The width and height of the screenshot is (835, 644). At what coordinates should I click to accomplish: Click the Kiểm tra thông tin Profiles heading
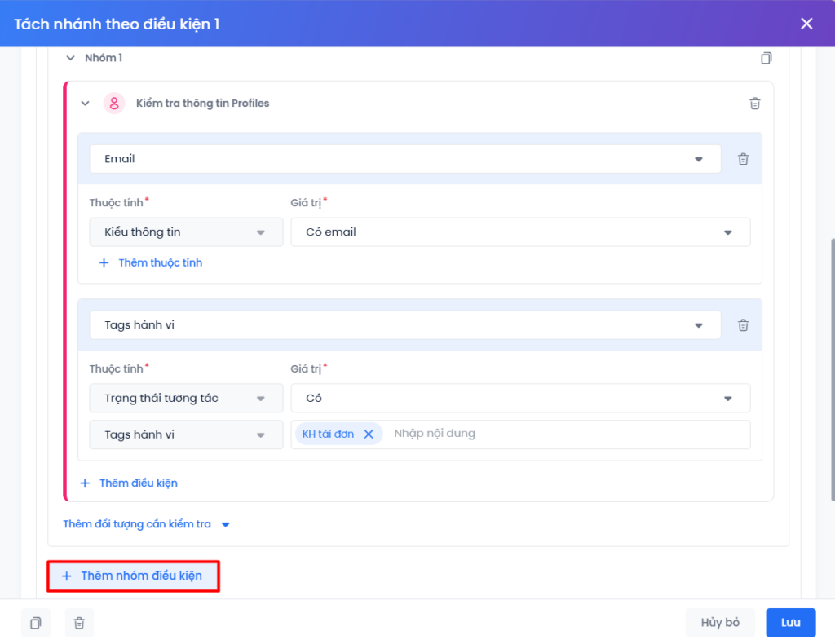(x=202, y=104)
